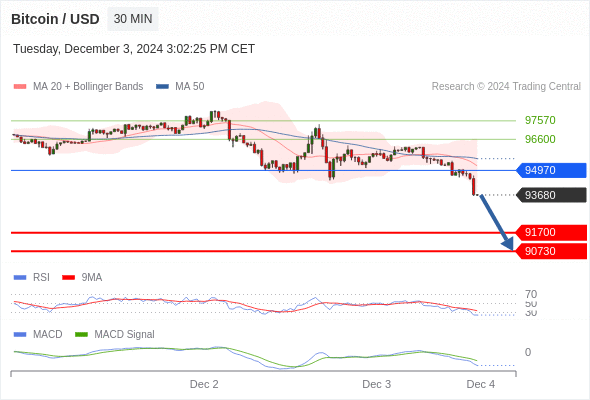
Task: Click the red 90730 support price tag
Action: pos(551,251)
